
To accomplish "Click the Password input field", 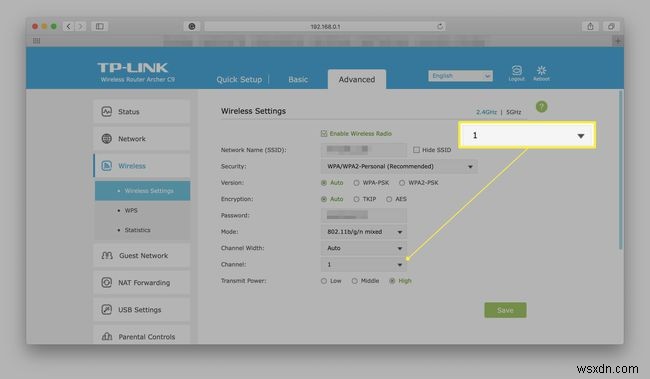I will click(x=364, y=215).
